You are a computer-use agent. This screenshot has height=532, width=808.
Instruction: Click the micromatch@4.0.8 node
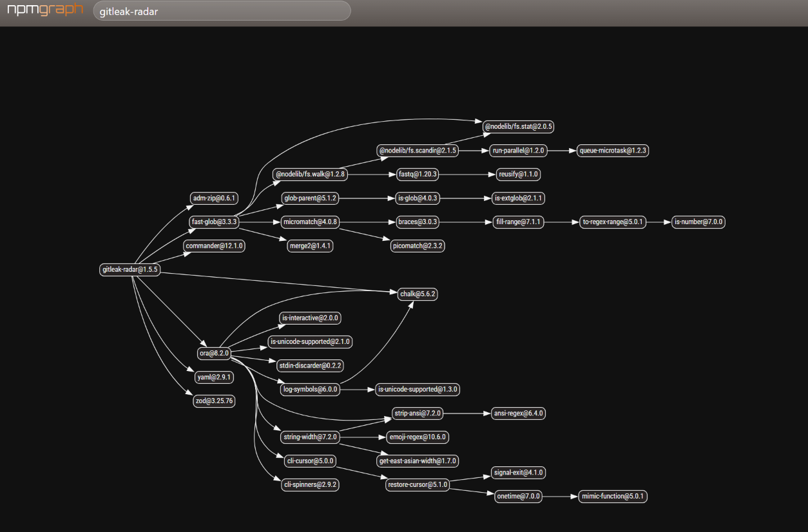point(311,222)
